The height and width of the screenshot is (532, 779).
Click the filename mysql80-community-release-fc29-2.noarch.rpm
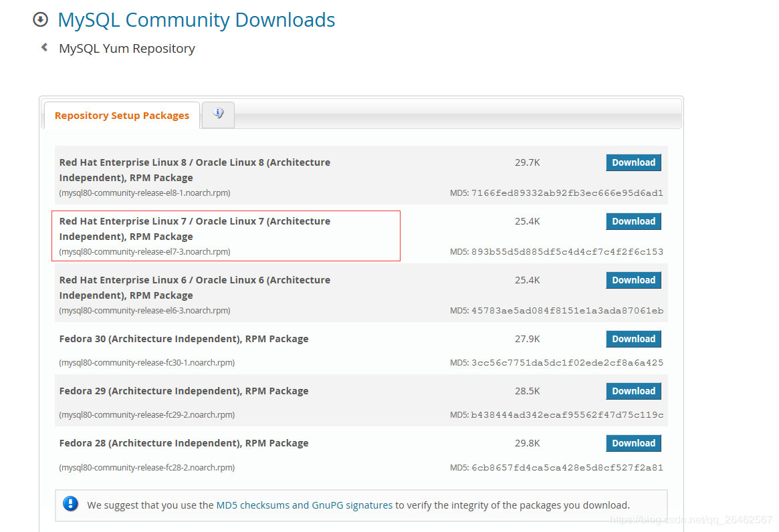pos(146,415)
